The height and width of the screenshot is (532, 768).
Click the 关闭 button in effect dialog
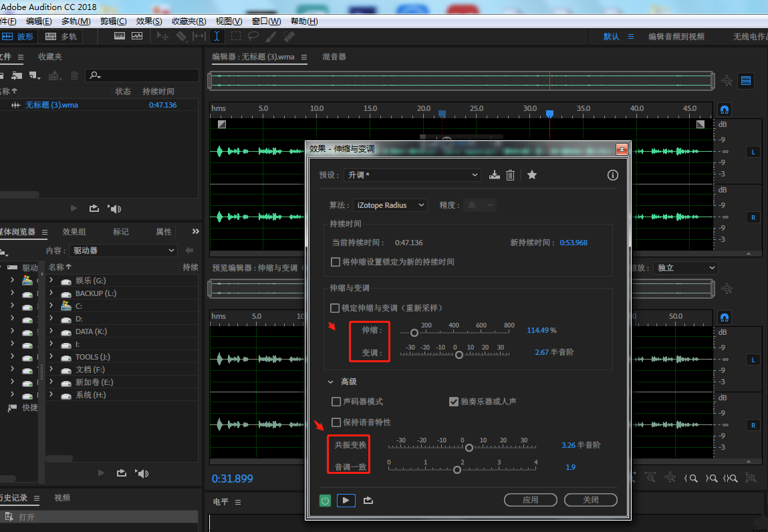(x=591, y=500)
